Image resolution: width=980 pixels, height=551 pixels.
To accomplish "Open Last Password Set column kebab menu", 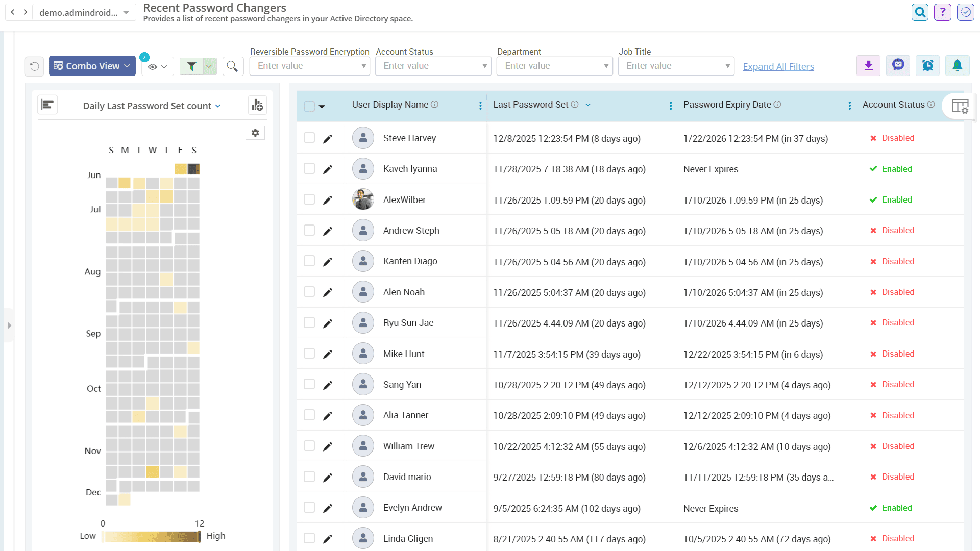I will click(671, 105).
